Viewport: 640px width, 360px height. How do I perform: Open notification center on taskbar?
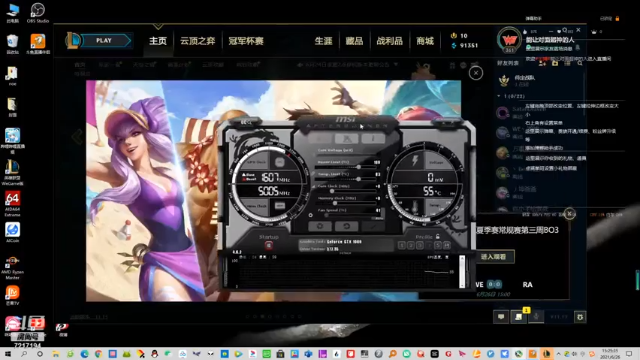(x=630, y=354)
